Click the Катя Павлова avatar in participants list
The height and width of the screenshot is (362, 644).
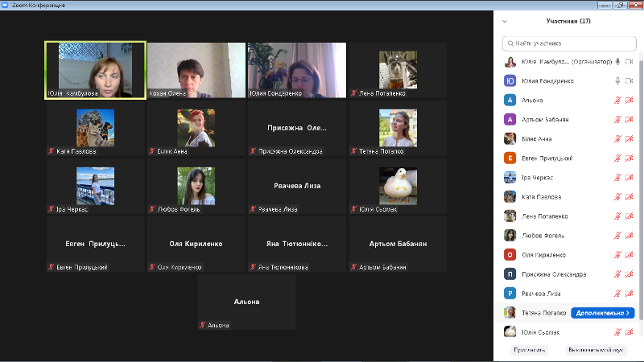(x=510, y=196)
